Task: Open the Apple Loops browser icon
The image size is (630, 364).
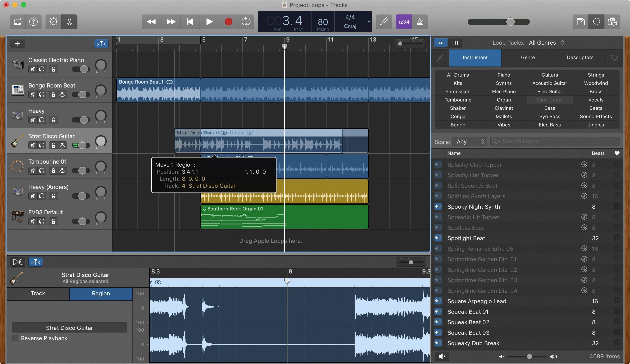Action: pyautogui.click(x=597, y=22)
